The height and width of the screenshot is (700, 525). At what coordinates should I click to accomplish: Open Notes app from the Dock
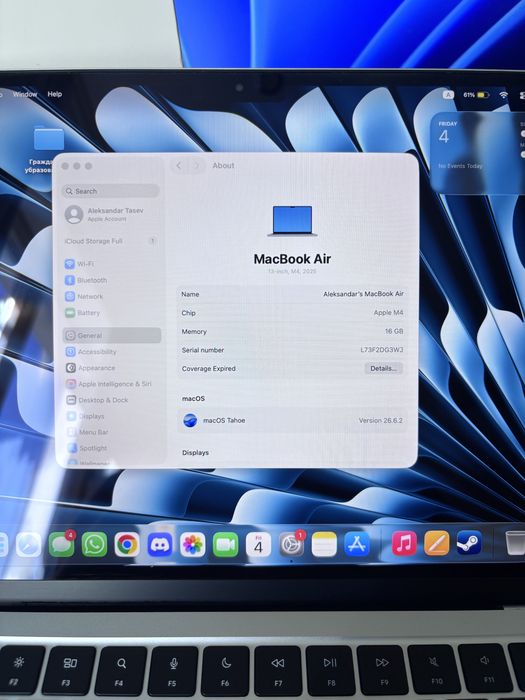pos(324,544)
